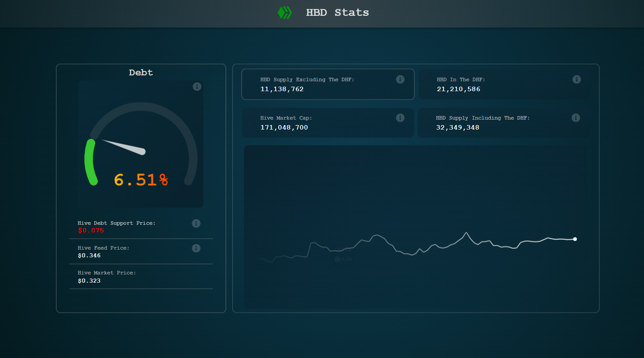644x358 pixels.
Task: Open info icon for Hive Debt Support Price
Action: (196, 223)
